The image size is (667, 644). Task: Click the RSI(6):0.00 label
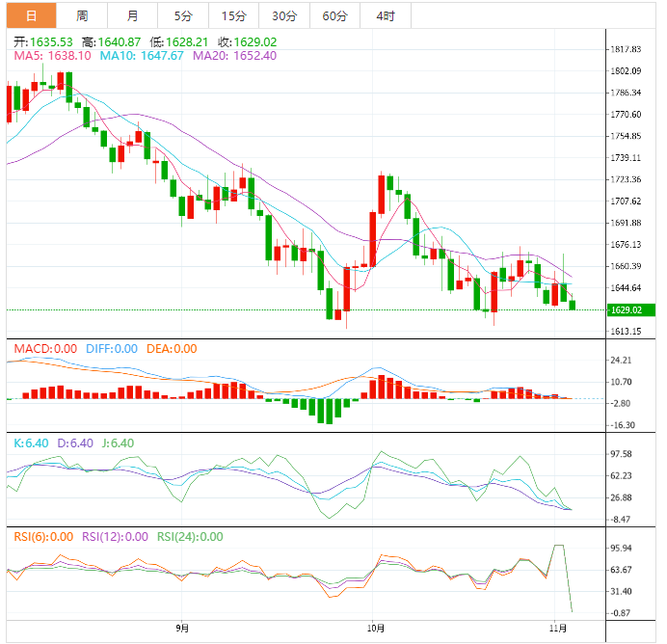coord(43,537)
